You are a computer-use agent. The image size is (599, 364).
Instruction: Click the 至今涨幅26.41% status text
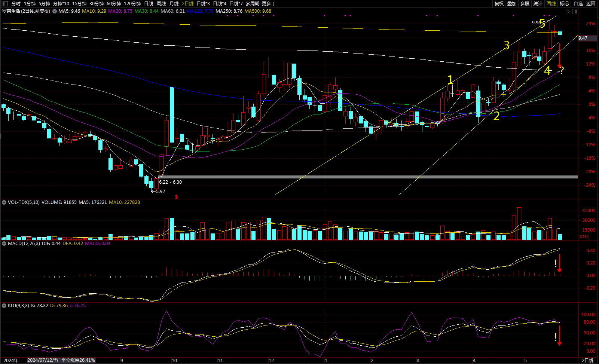click(78, 360)
